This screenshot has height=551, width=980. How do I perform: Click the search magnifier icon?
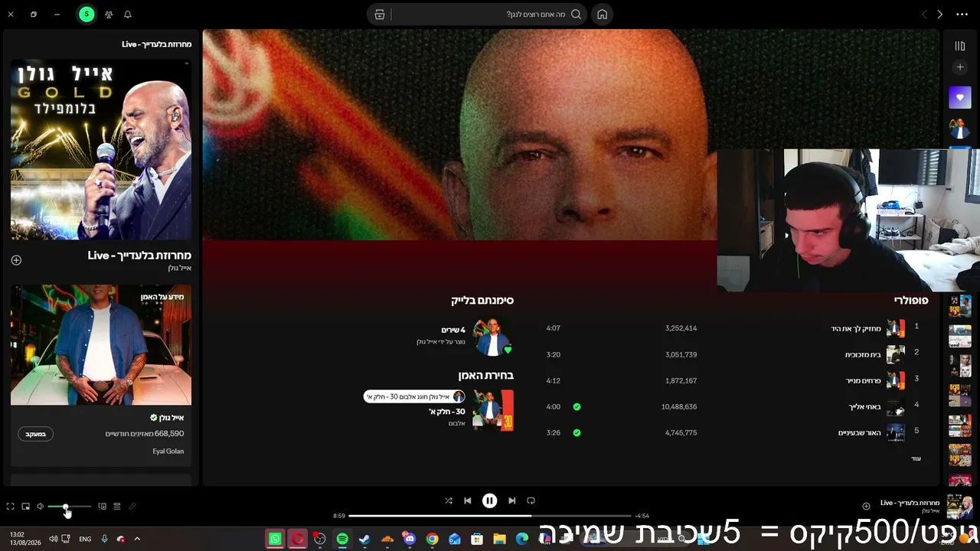point(576,15)
